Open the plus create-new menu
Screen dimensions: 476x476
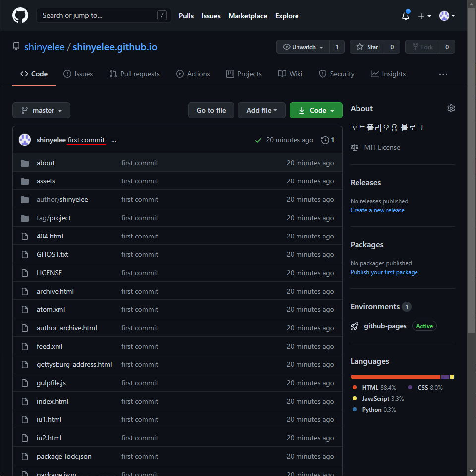(424, 16)
